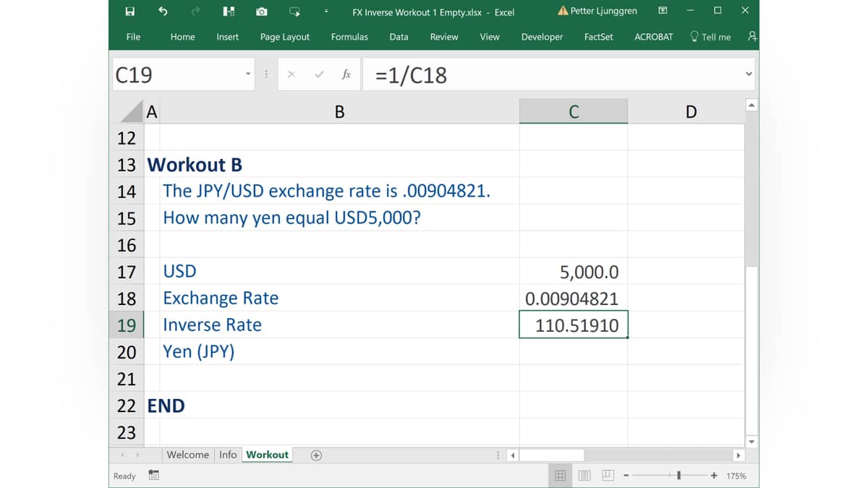
Task: Click cell with value 0.00904821
Action: point(574,299)
